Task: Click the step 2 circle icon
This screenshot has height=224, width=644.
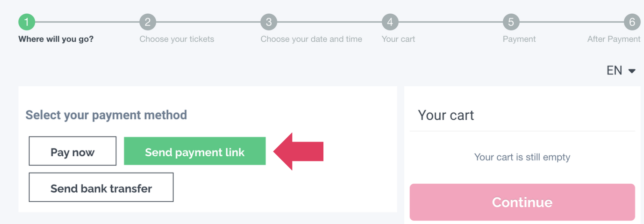Action: click(148, 22)
